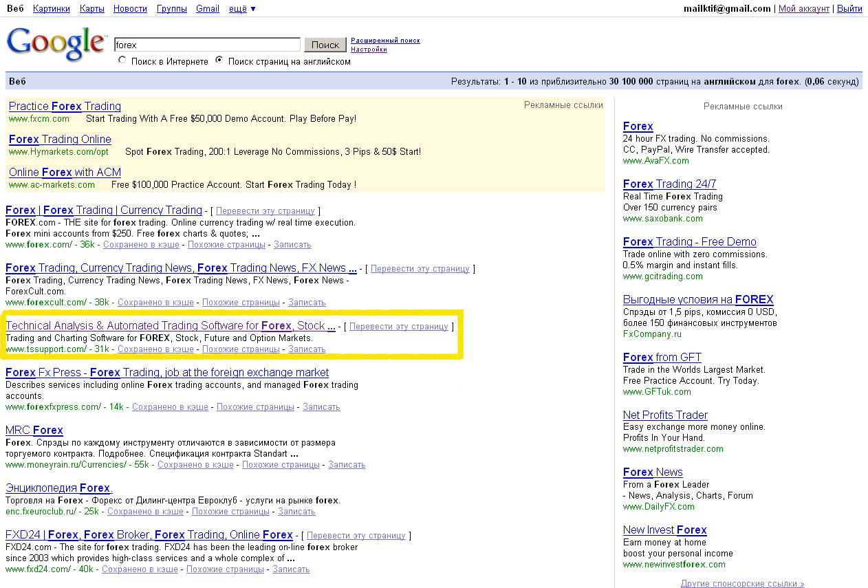
Task: Click Записать for the tssupport.com result
Action: tap(307, 349)
